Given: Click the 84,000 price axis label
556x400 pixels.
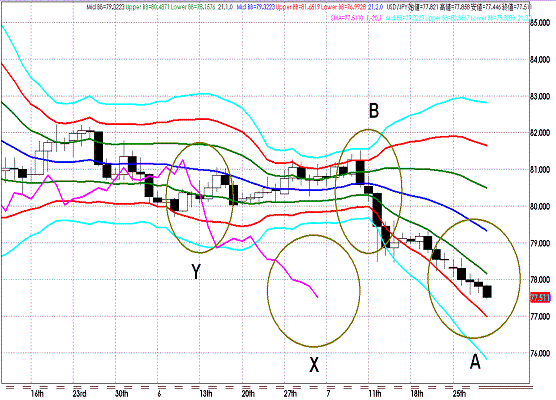Looking at the screenshot, I should tap(540, 60).
